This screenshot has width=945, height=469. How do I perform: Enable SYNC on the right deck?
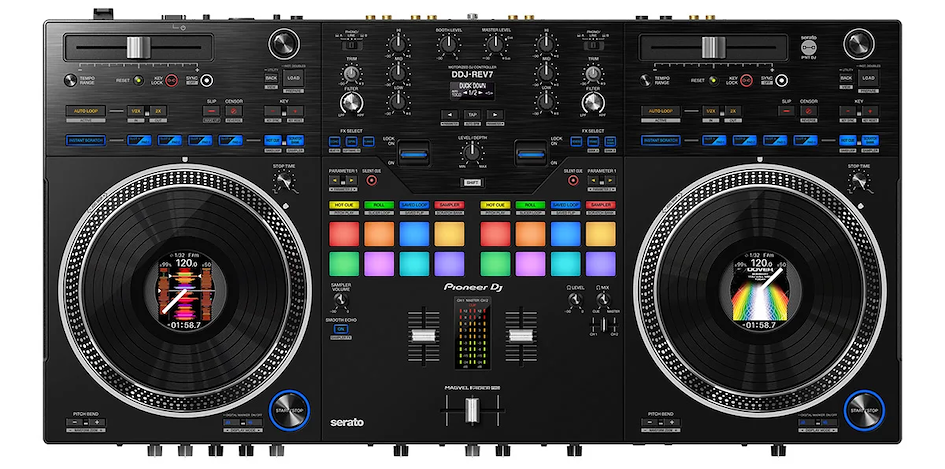tap(782, 80)
